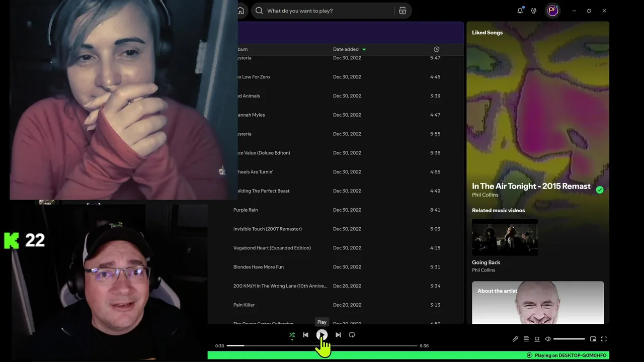Image resolution: width=644 pixels, height=362 pixels.
Task: Open the About the artist card
Action: (538, 303)
